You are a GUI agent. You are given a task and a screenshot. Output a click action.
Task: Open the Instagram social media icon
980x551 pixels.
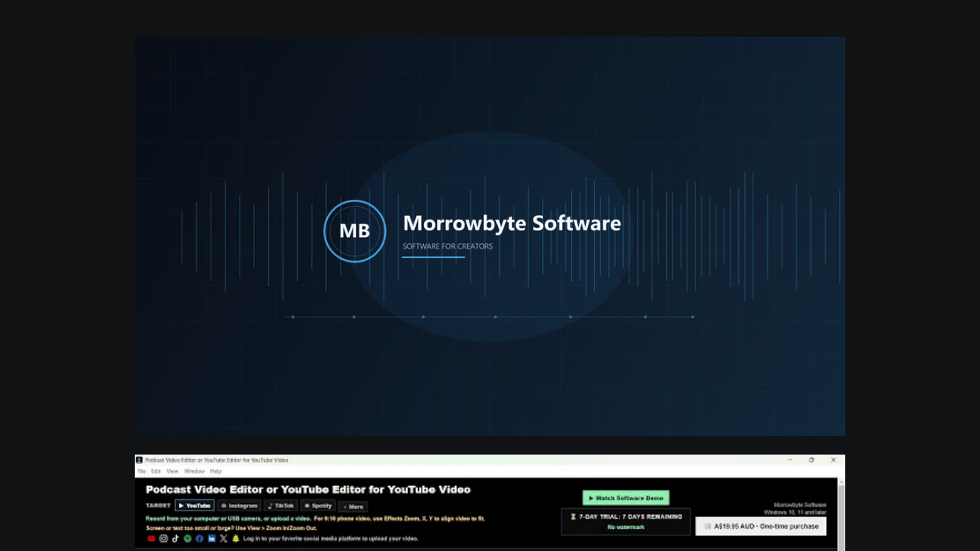164,539
